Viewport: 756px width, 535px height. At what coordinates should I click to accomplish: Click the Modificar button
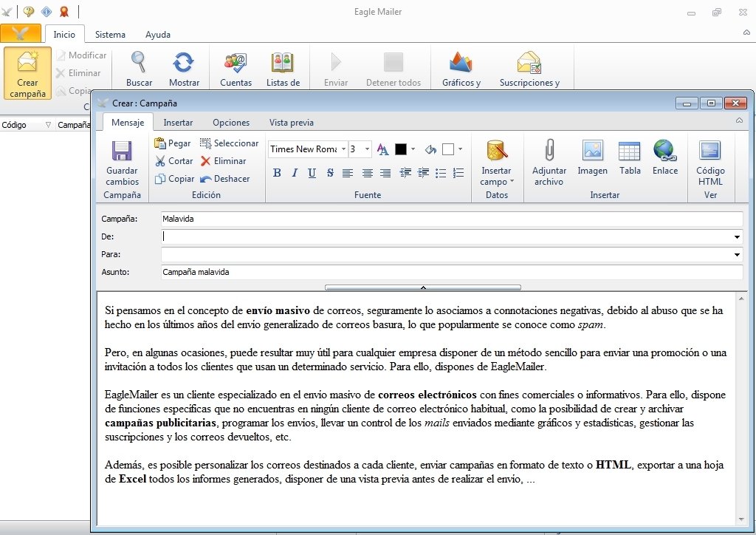click(x=81, y=55)
